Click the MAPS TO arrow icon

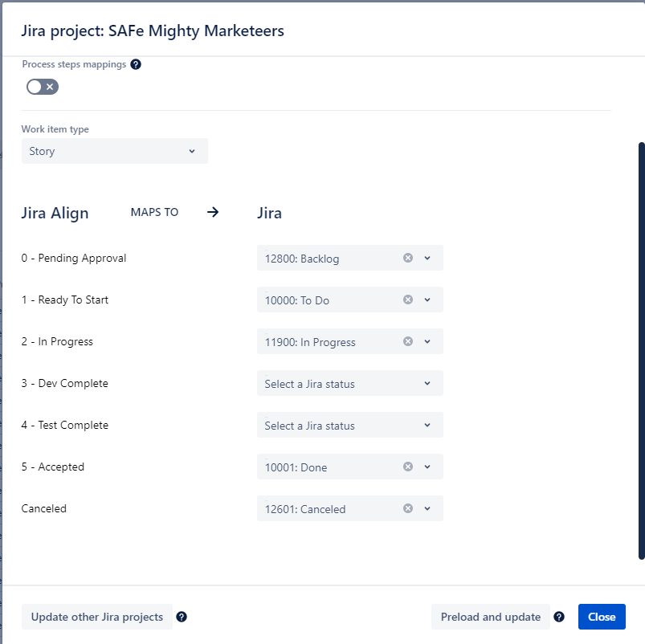tap(212, 212)
